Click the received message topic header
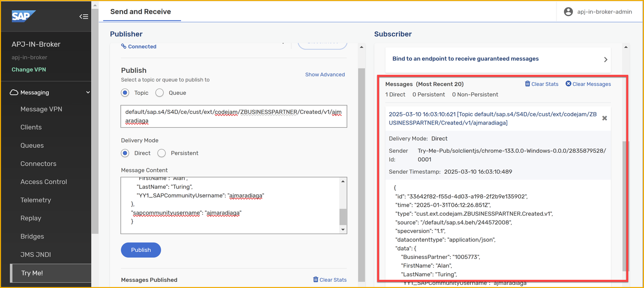This screenshot has height=288, width=644. (x=493, y=118)
